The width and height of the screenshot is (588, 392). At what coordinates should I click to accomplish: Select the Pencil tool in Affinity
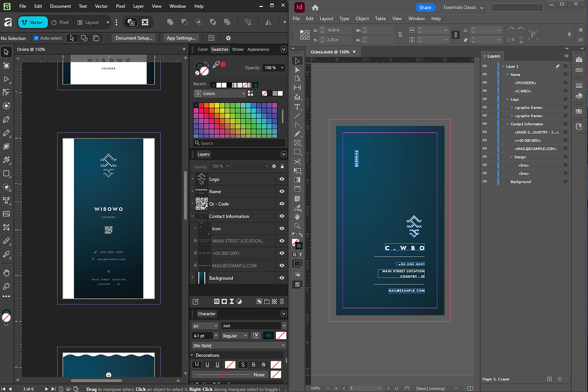6,133
